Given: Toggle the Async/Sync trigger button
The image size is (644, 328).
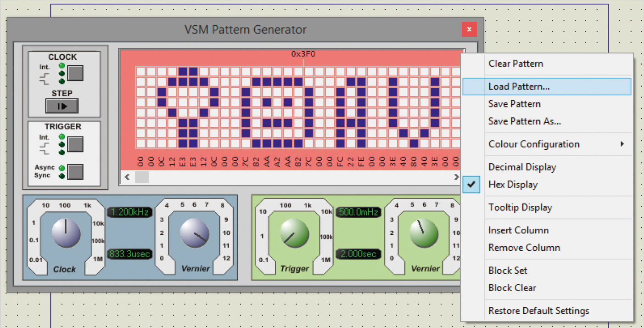Looking at the screenshot, I should pyautogui.click(x=75, y=171).
